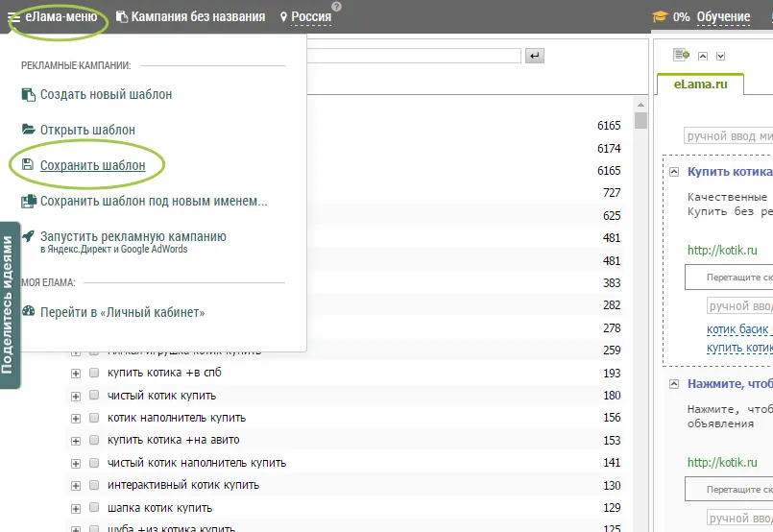Viewport: 773px width, 532px height.
Task: Open the eЛама-меню hamburger icon
Action: (x=13, y=17)
